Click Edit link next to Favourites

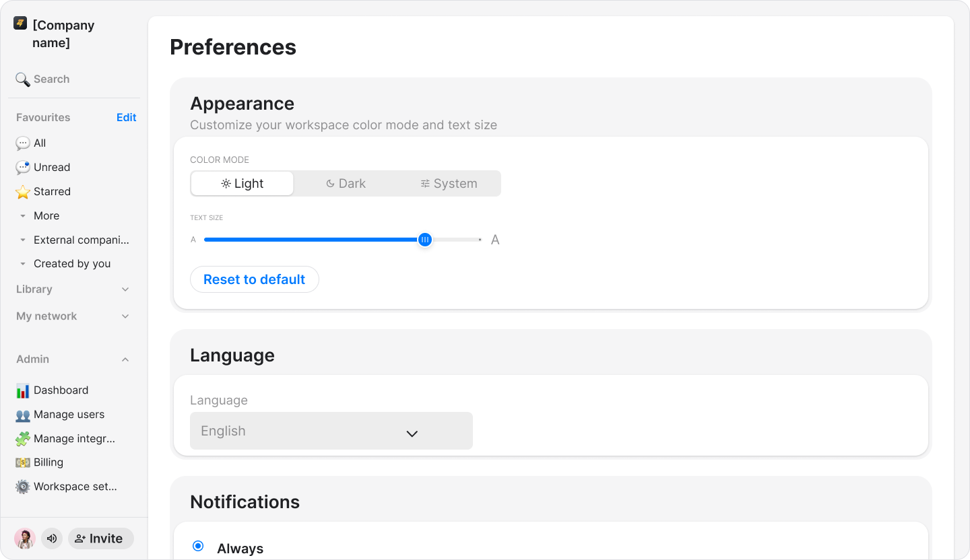(x=126, y=117)
